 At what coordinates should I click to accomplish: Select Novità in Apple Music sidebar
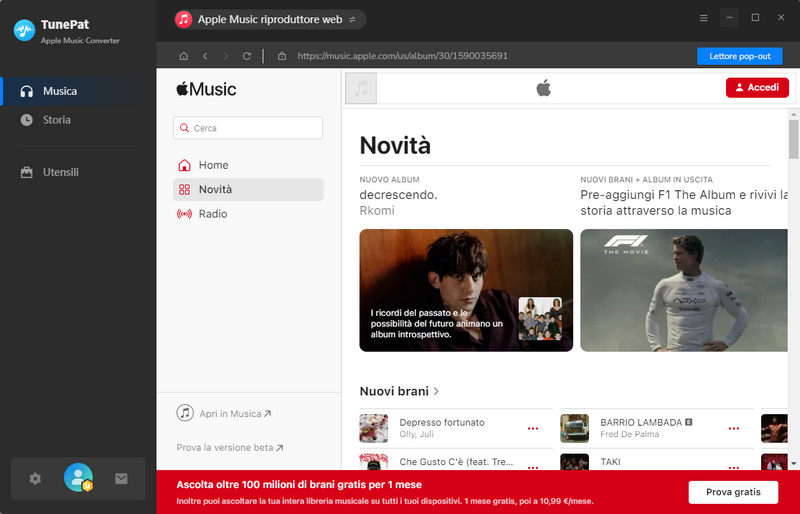(248, 189)
